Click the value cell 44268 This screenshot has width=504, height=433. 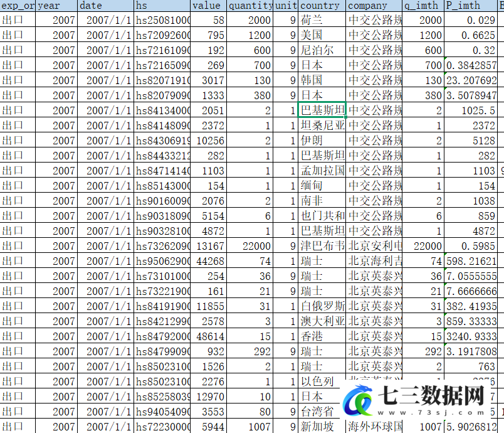[x=208, y=261]
